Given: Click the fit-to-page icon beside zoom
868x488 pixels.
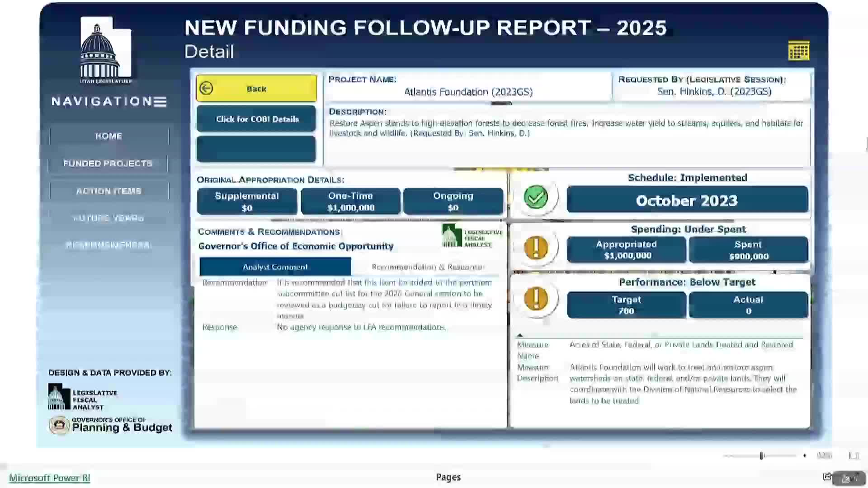Looking at the screenshot, I should (853, 455).
